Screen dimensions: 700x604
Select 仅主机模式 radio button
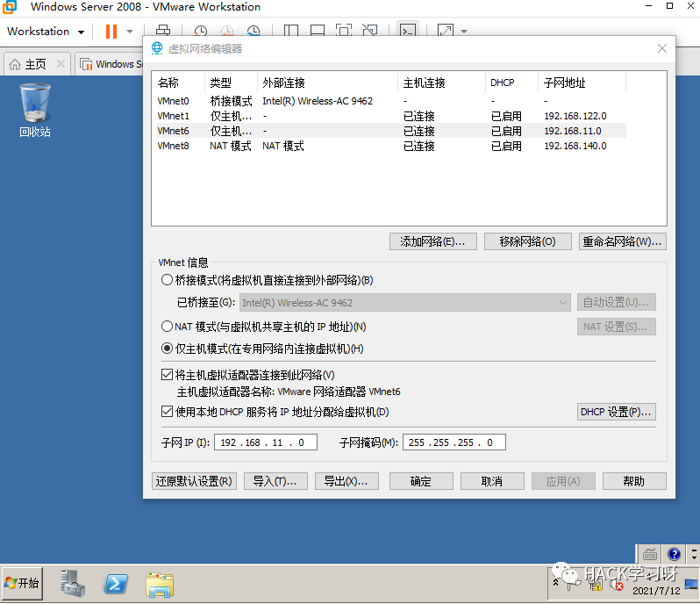coord(167,348)
